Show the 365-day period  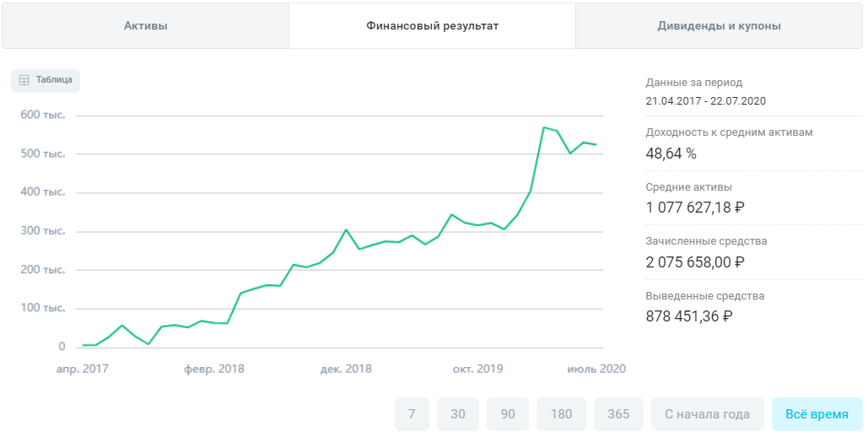pyautogui.click(x=618, y=414)
